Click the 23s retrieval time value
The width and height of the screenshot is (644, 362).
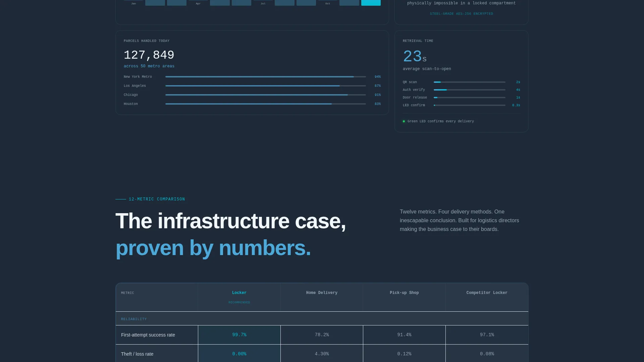tap(415, 57)
